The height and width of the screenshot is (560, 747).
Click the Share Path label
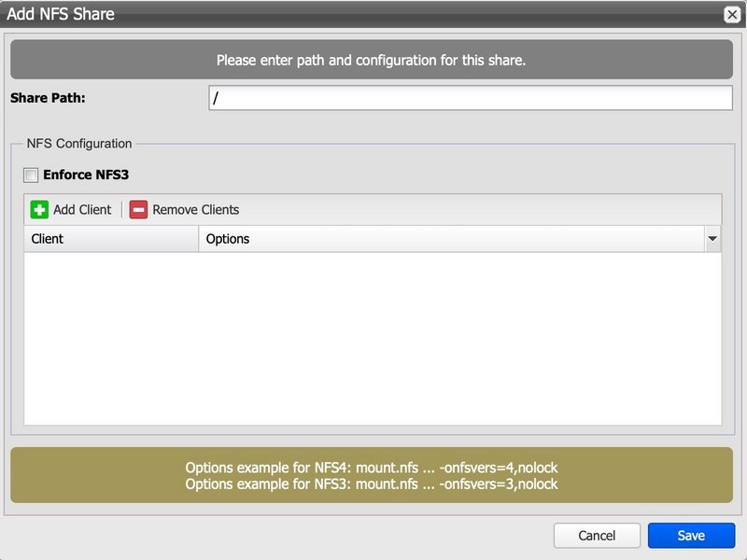pyautogui.click(x=48, y=97)
